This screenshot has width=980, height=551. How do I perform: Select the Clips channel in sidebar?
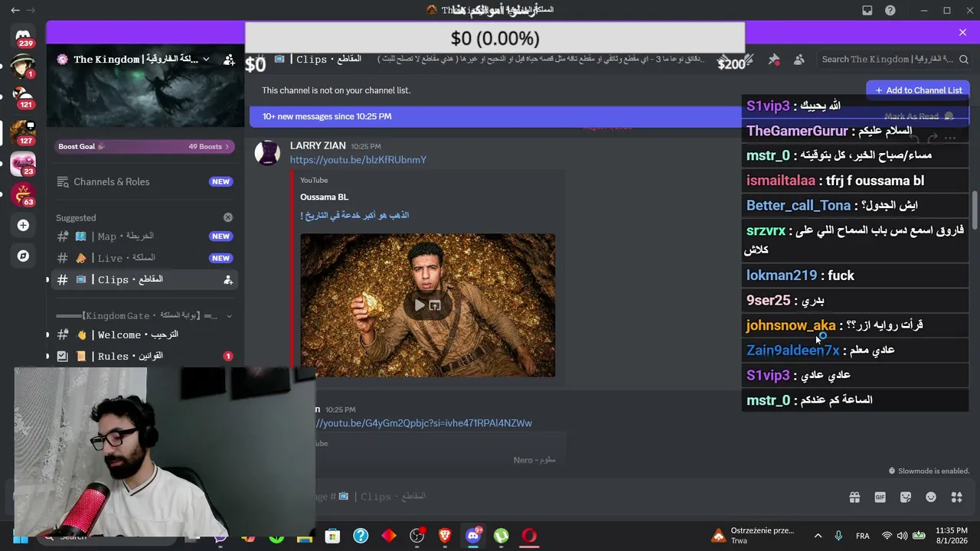tap(144, 279)
